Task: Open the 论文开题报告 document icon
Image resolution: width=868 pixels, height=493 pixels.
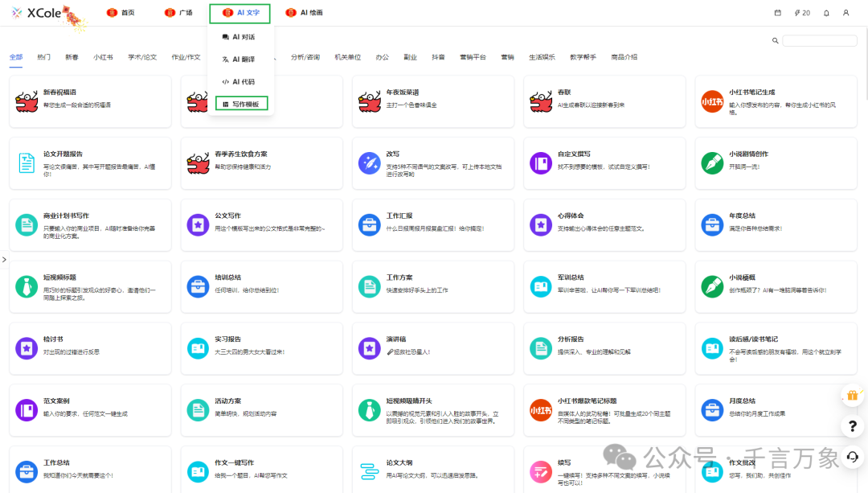Action: click(27, 162)
